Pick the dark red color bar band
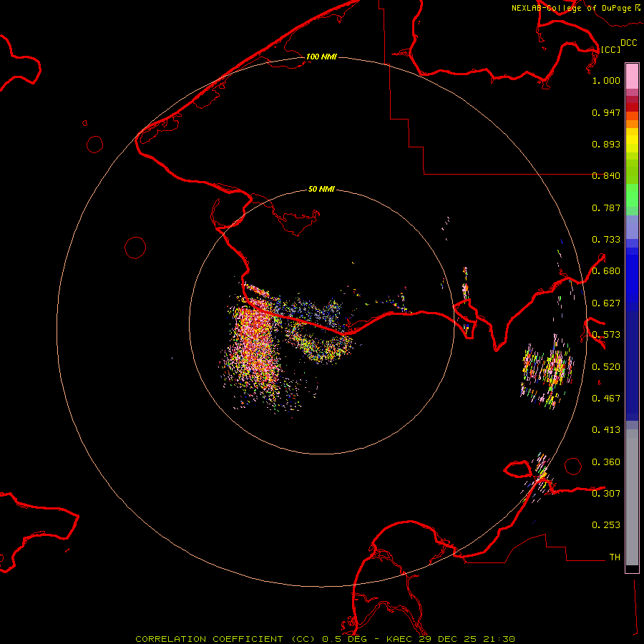 pyautogui.click(x=632, y=107)
